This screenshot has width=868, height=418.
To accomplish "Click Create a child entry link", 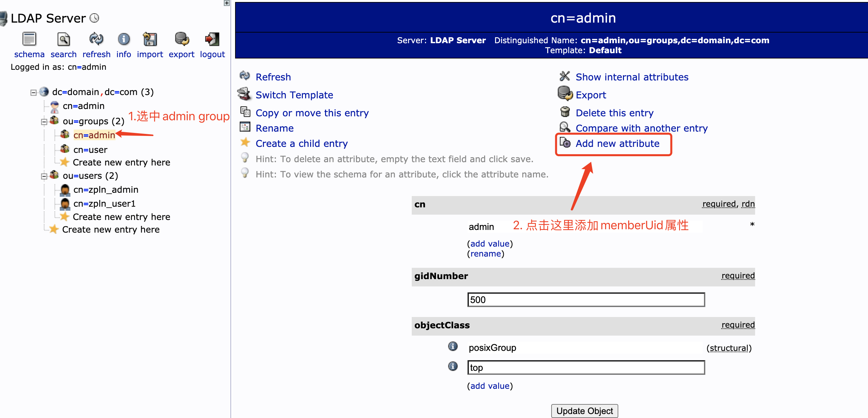I will pos(302,144).
